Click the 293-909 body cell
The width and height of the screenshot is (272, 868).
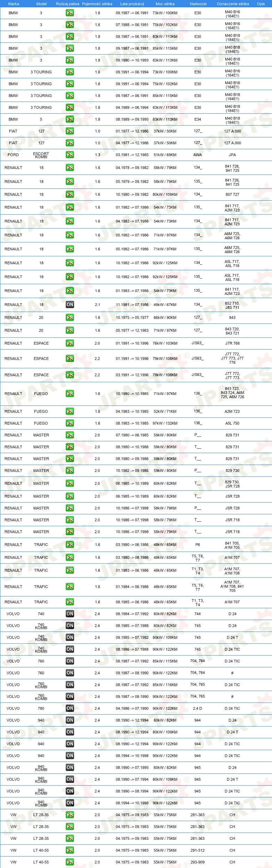click(198, 862)
